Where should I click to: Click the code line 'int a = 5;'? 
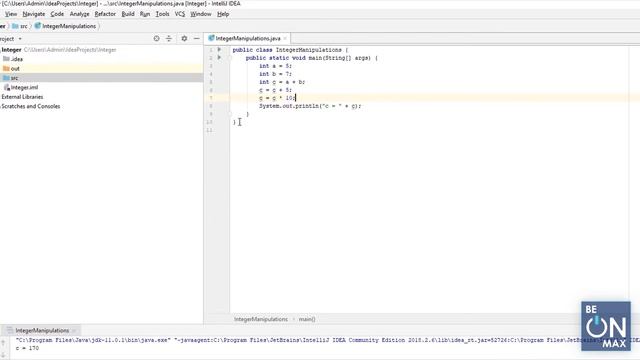click(276, 66)
